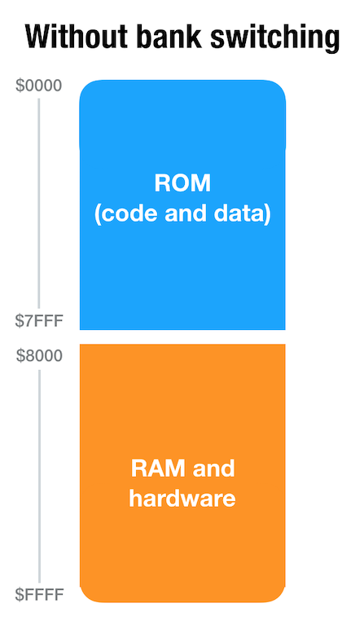This screenshot has height=625, width=364.
Task: Select the "RAM and" text line
Action: click(182, 469)
